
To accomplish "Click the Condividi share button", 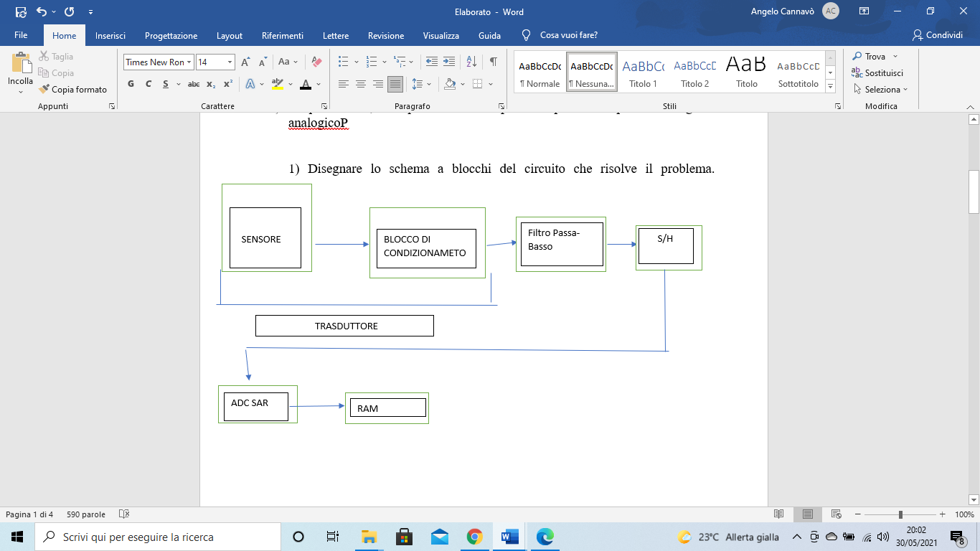I will tap(938, 35).
